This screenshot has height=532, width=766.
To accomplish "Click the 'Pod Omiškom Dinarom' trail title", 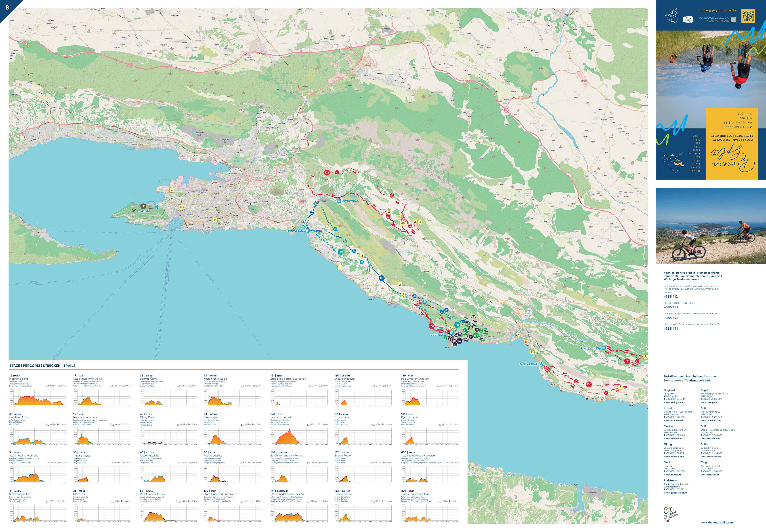I will coord(415,379).
